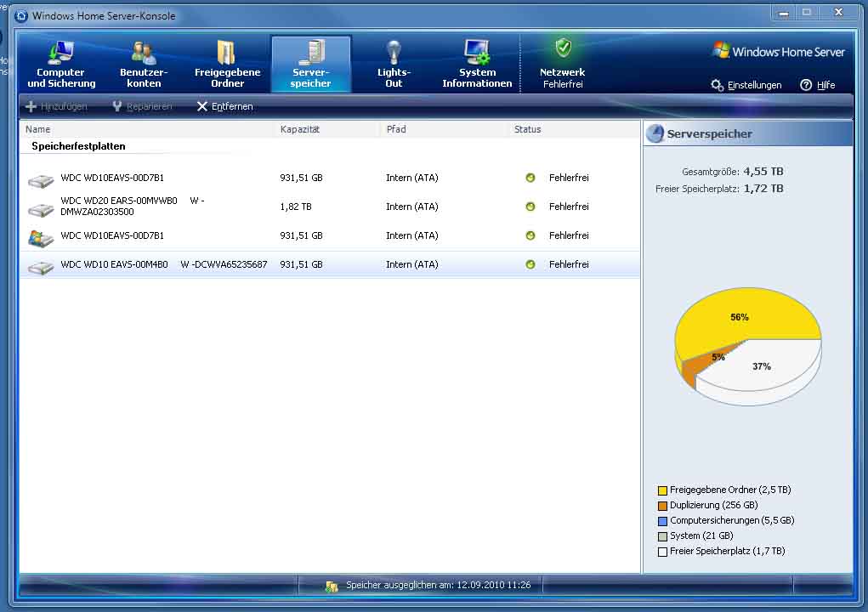Viewport: 868px width, 612px height.
Task: Minimize the Windows Home Server-Konsole window
Action: pyautogui.click(x=783, y=13)
